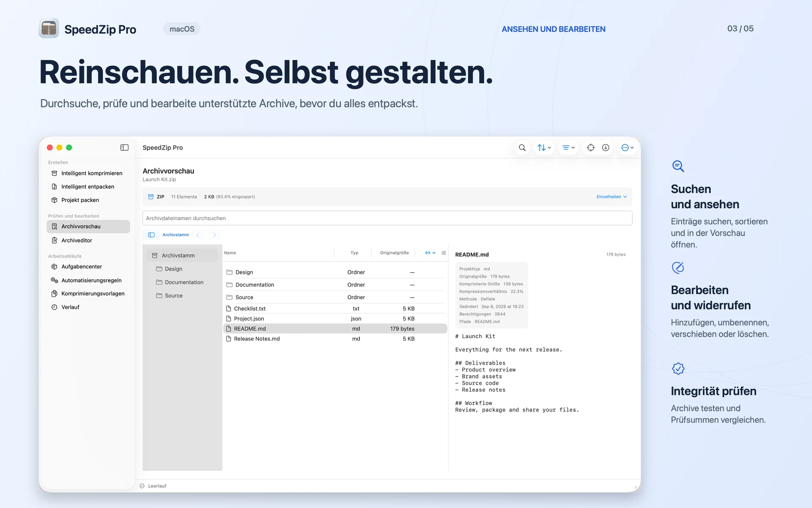Viewport: 812px width, 508px height.
Task: Go forward with the right chevron
Action: tap(214, 235)
